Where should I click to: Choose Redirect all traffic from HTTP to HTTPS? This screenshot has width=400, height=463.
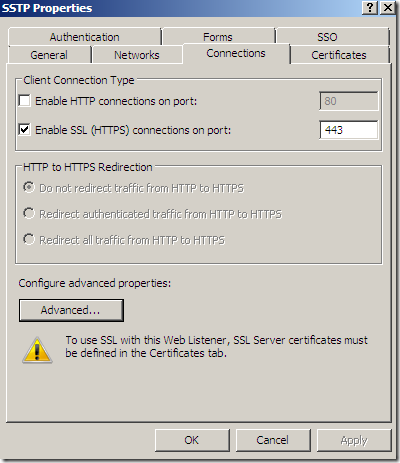29,239
